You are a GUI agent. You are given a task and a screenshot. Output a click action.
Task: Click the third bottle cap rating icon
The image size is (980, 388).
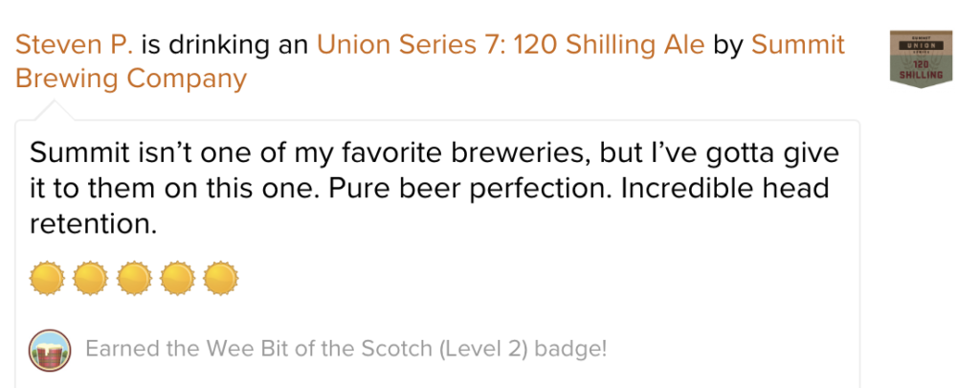134,279
